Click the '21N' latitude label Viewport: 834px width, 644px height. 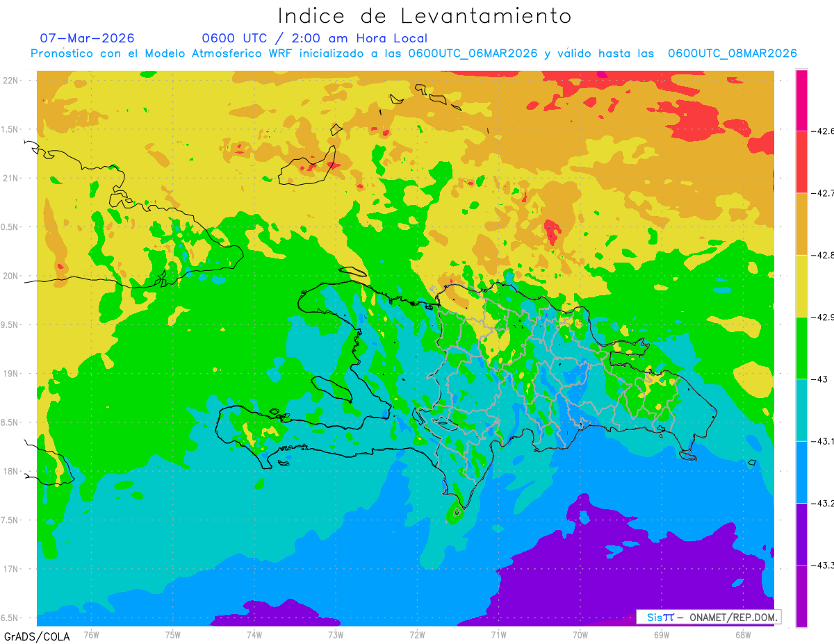point(12,179)
